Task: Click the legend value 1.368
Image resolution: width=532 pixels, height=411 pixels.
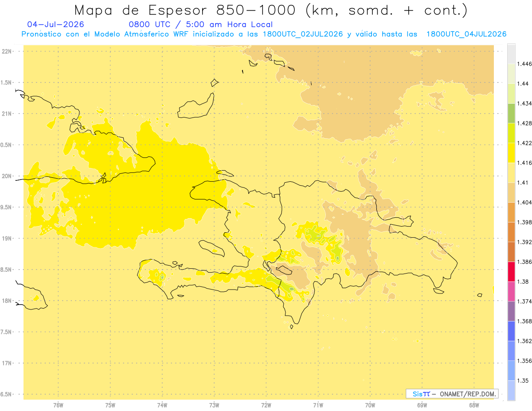Action: coord(524,321)
